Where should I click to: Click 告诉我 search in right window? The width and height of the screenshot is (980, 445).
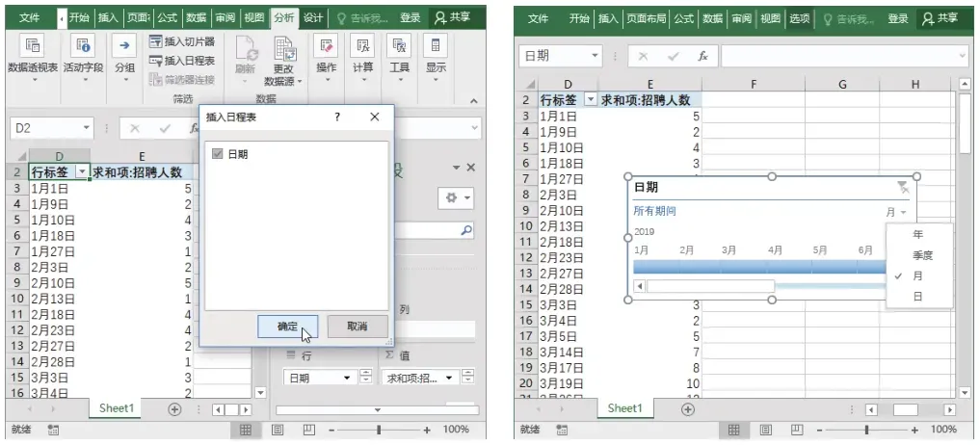(x=849, y=18)
